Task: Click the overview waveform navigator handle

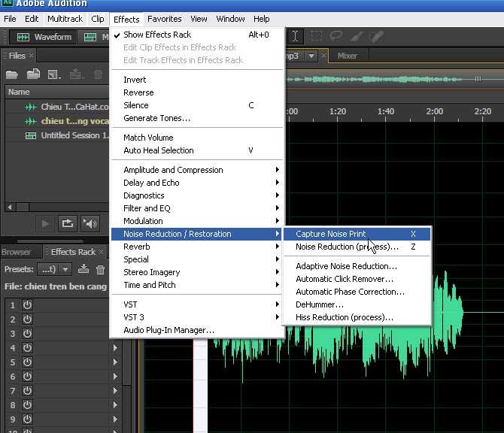Action: (x=478, y=79)
